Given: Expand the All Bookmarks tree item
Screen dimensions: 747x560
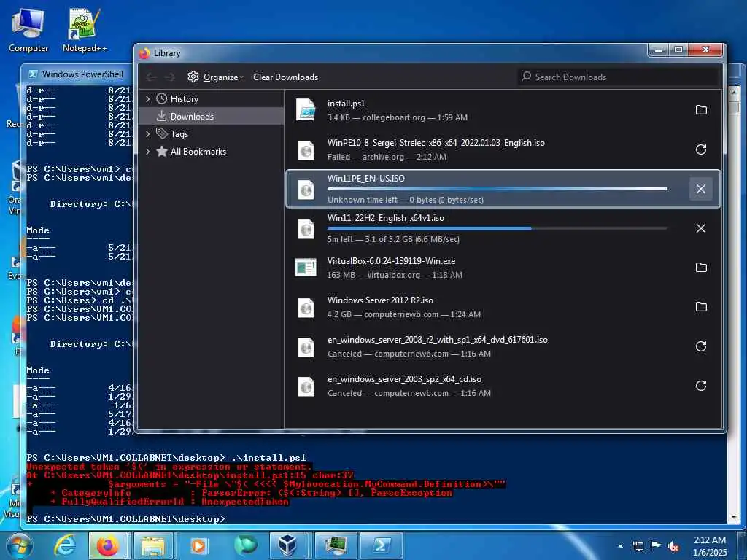Looking at the screenshot, I should (147, 152).
